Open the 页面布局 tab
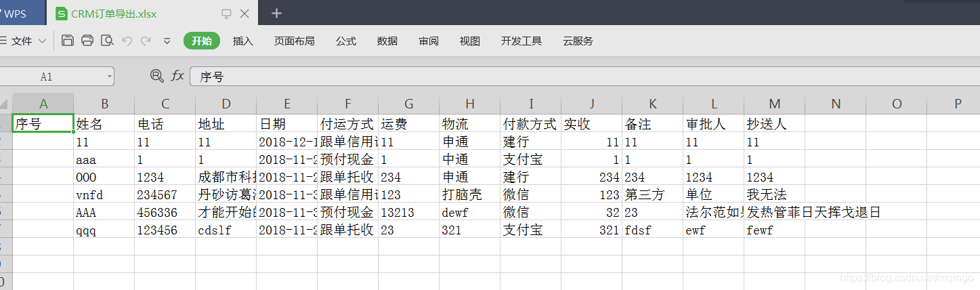 [294, 41]
